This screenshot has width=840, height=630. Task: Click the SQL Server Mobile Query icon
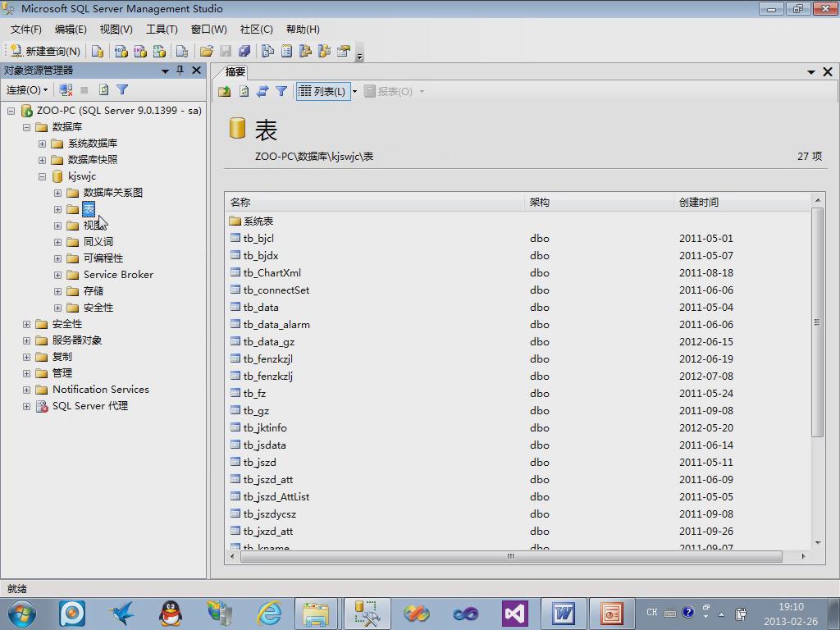pos(182,51)
